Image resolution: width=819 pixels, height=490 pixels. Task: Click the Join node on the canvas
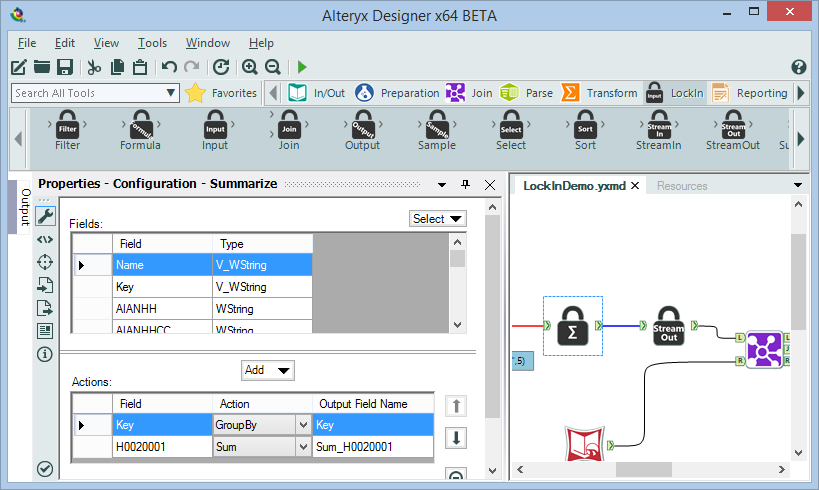coord(763,349)
